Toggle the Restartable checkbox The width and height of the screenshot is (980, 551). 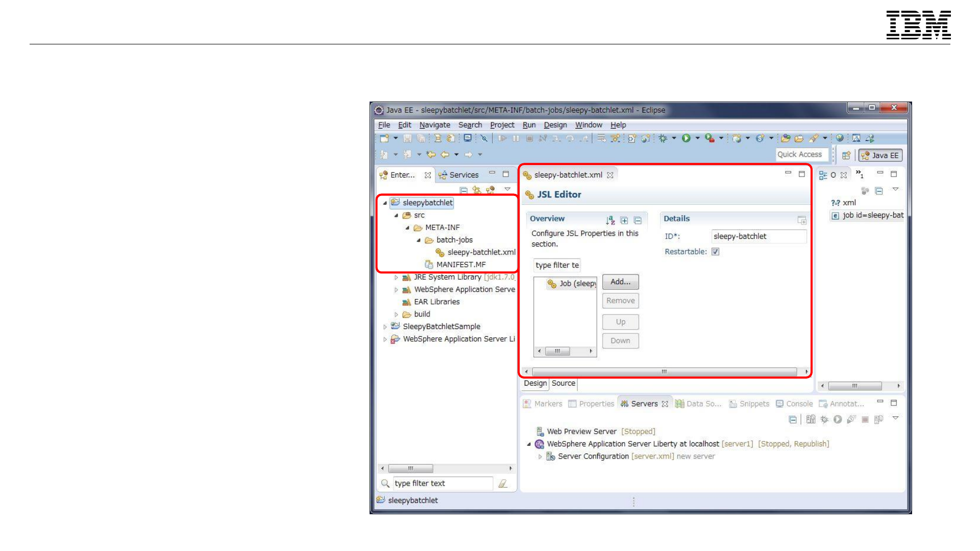(715, 252)
